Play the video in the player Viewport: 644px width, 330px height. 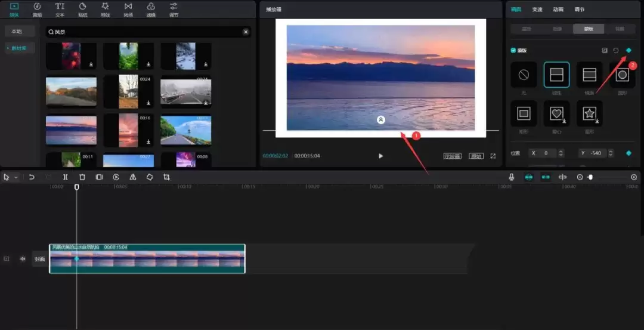tap(381, 156)
